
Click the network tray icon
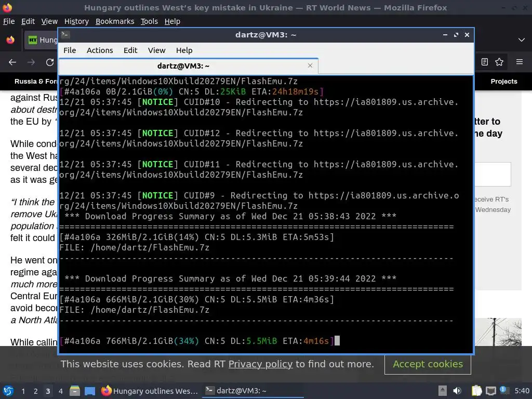490,391
